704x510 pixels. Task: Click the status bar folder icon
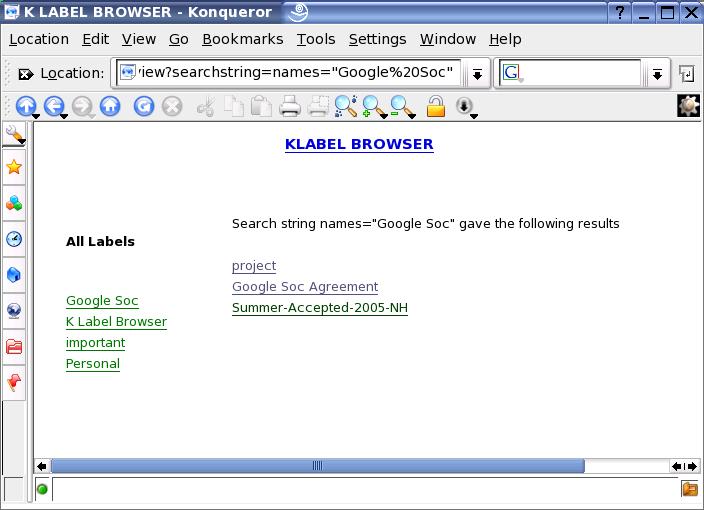(x=690, y=488)
